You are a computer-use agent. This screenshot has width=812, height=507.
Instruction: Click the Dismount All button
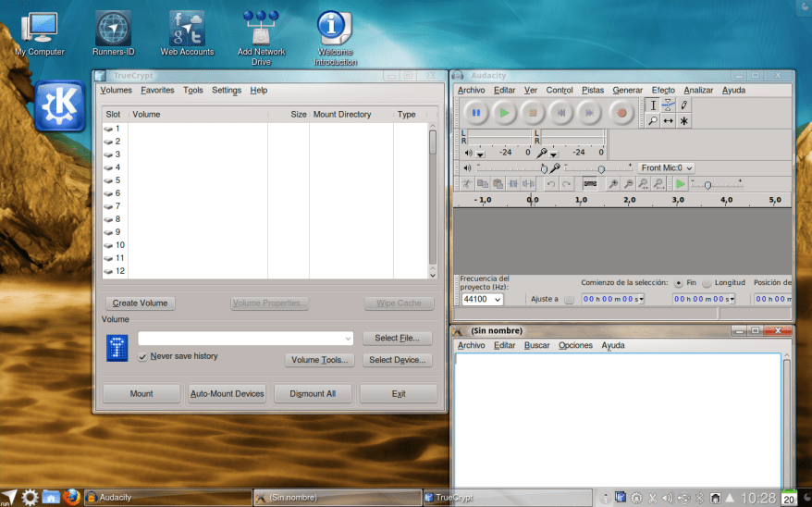pyautogui.click(x=313, y=393)
